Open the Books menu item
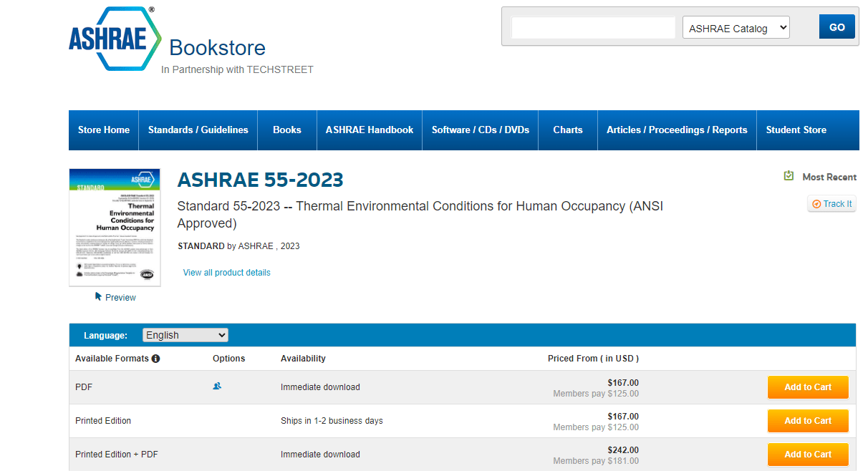Viewport: 868px width, 471px height. 287,130
